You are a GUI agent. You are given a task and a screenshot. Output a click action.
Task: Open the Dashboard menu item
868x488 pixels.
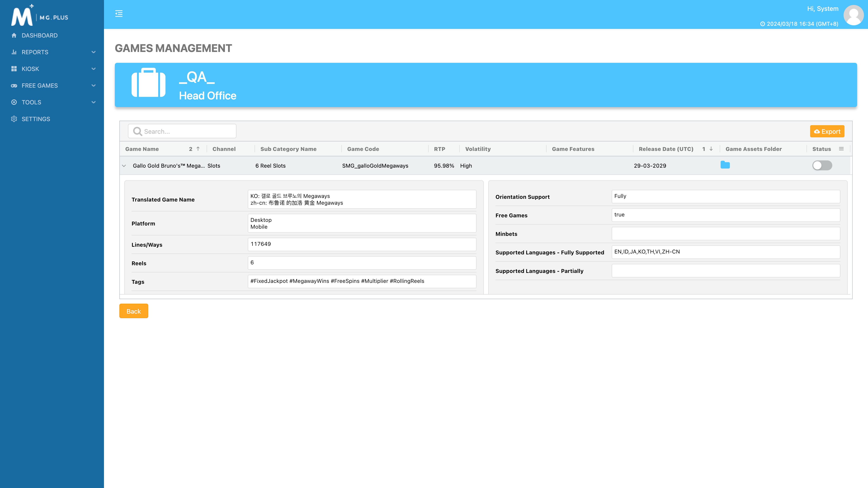[x=39, y=35]
